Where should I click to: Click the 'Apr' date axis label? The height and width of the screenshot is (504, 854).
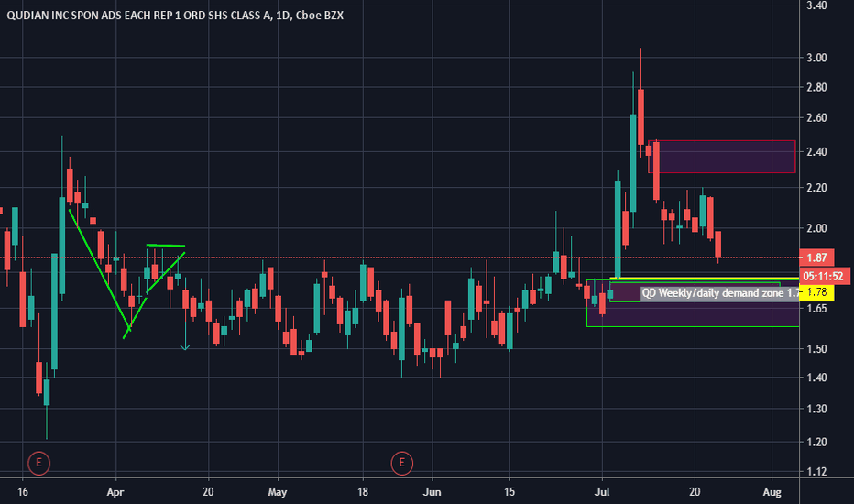click(x=115, y=492)
